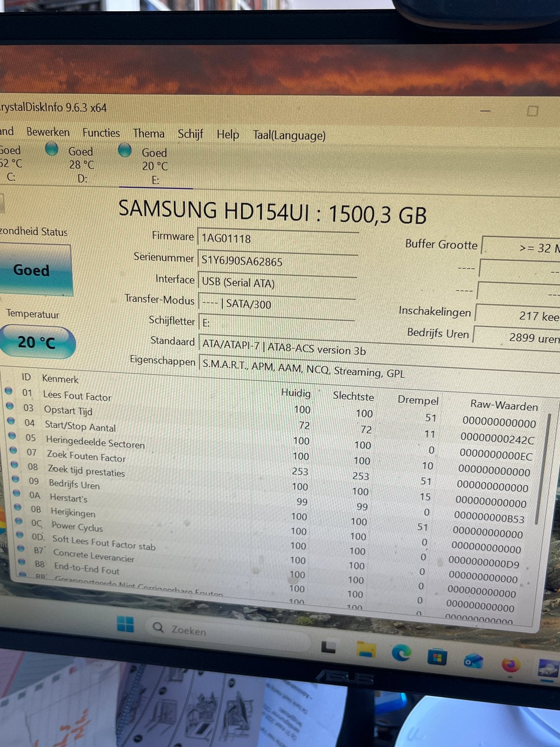Open the Functies menu
The width and height of the screenshot is (560, 747).
click(x=101, y=133)
